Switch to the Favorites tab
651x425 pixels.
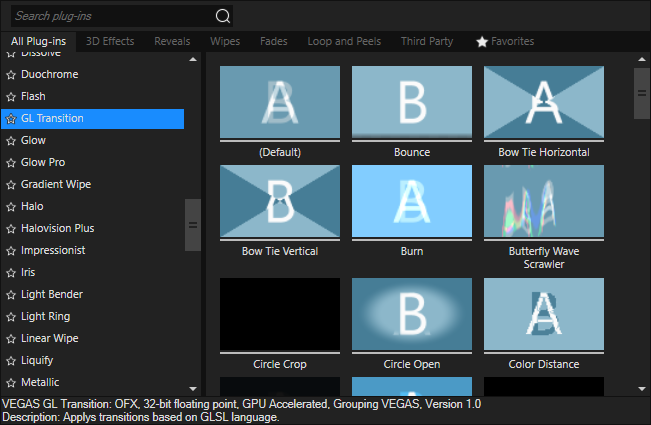tap(505, 42)
